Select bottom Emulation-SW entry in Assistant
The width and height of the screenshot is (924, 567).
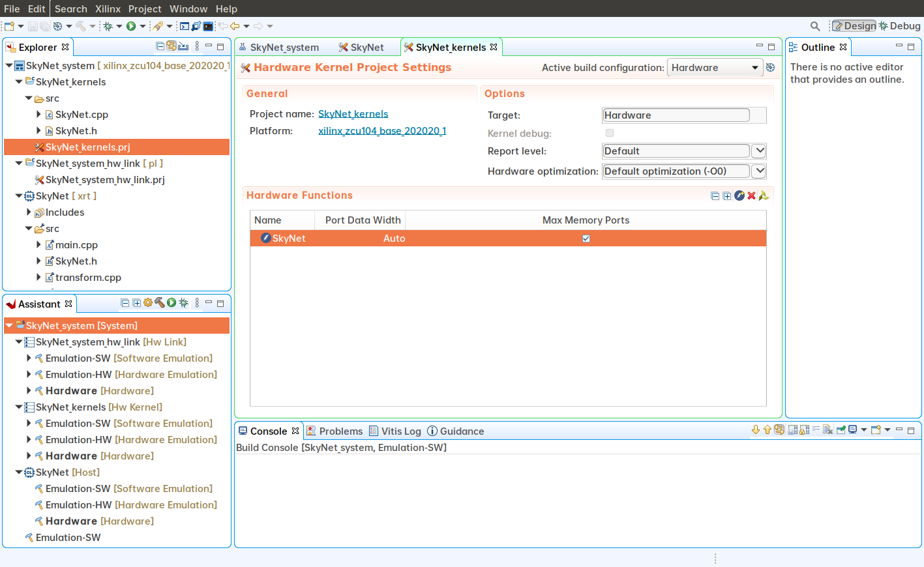pos(68,538)
